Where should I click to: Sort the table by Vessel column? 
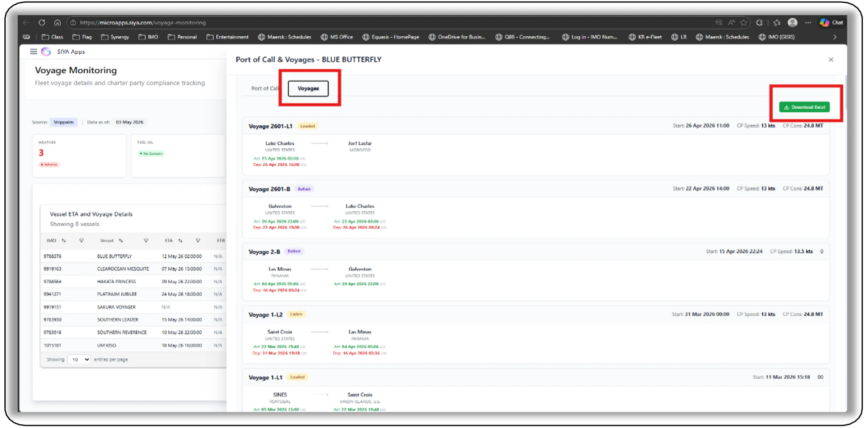click(x=121, y=241)
